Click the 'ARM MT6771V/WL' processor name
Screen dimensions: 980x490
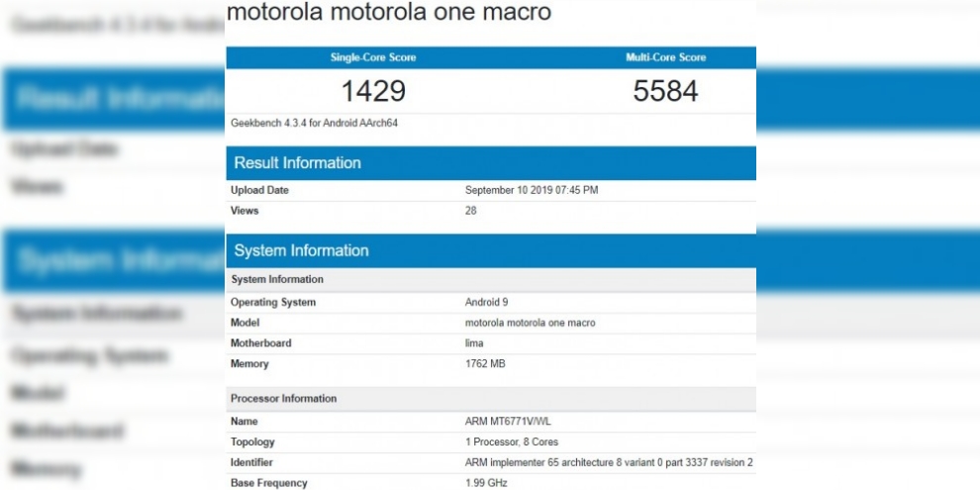[508, 422]
